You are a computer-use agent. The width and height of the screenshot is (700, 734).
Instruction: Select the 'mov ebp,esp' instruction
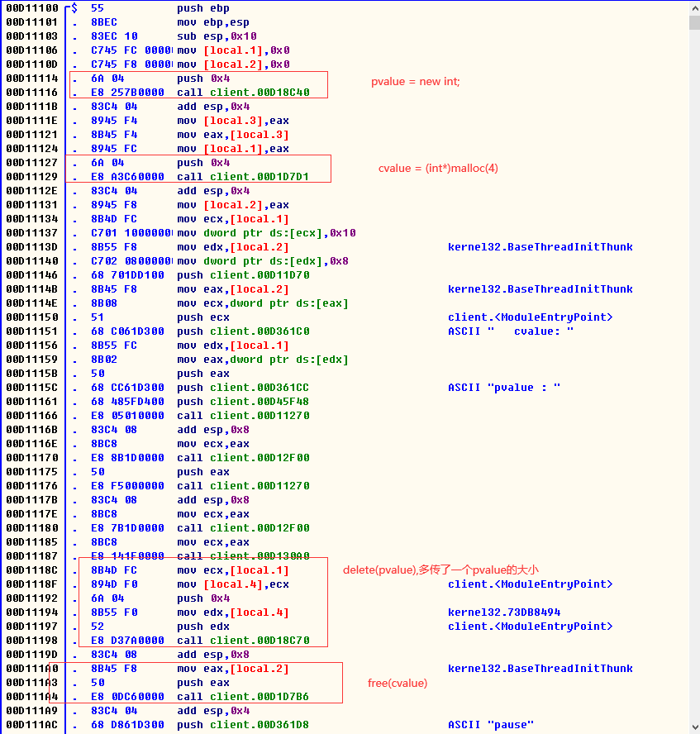coord(213,22)
